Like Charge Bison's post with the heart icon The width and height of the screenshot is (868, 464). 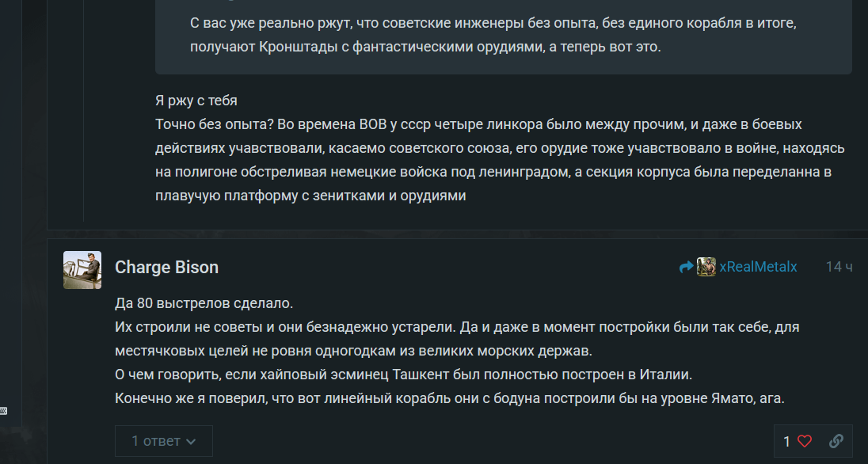click(805, 441)
